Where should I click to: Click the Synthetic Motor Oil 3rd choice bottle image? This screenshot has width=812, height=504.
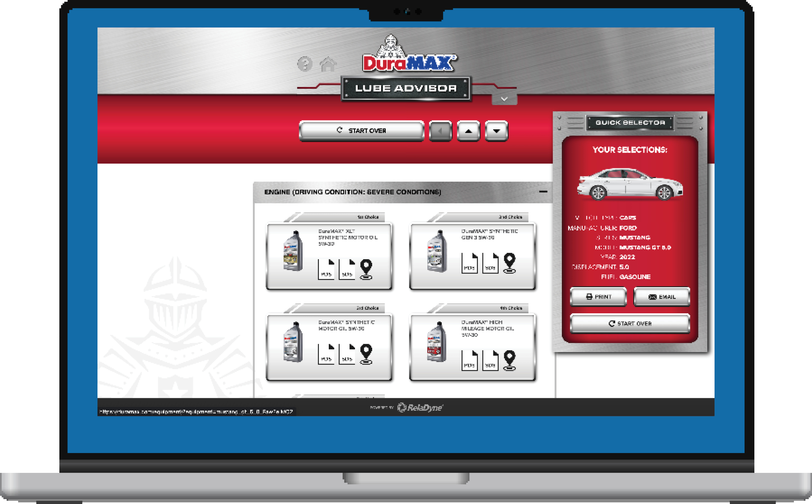point(293,342)
